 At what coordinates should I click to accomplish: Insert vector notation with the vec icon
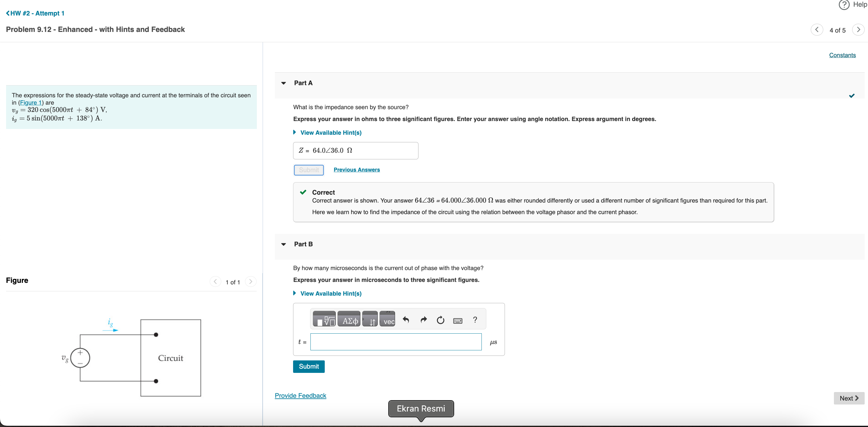pyautogui.click(x=387, y=319)
